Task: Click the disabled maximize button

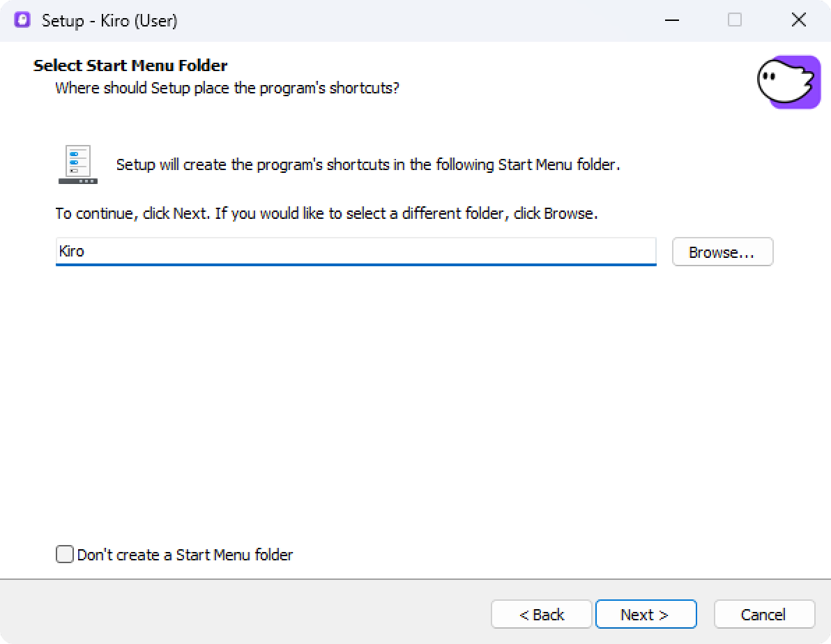Action: pos(735,20)
